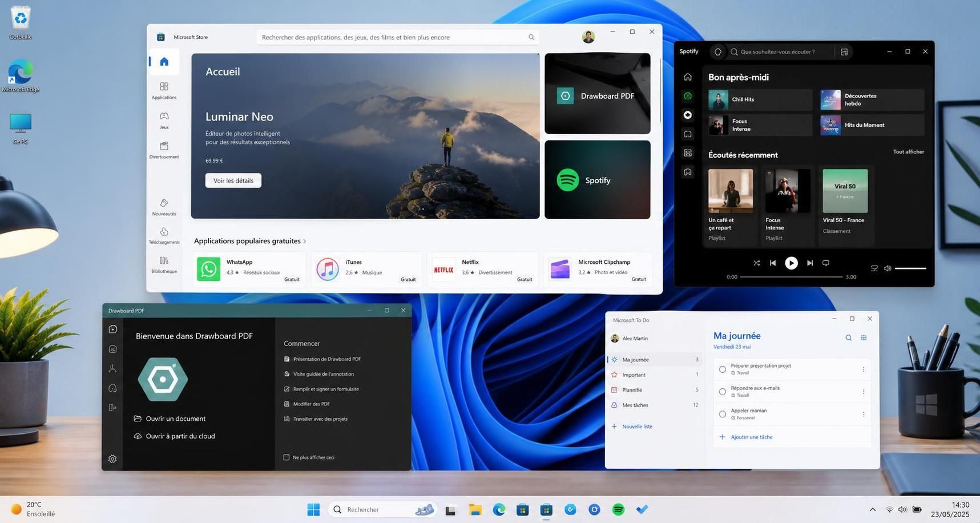The height and width of the screenshot is (523, 980).
Task: Complete the task 'Répondre aux e-mails'
Action: [x=723, y=392]
